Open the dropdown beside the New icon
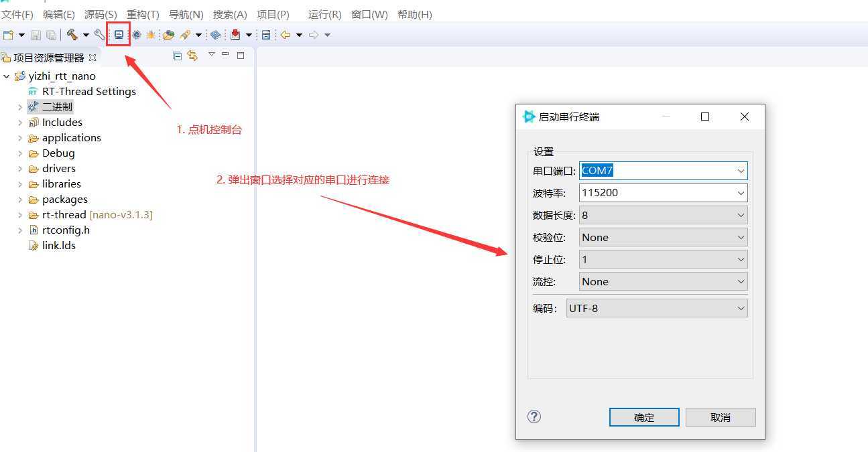The width and height of the screenshot is (868, 452). pyautogui.click(x=21, y=35)
